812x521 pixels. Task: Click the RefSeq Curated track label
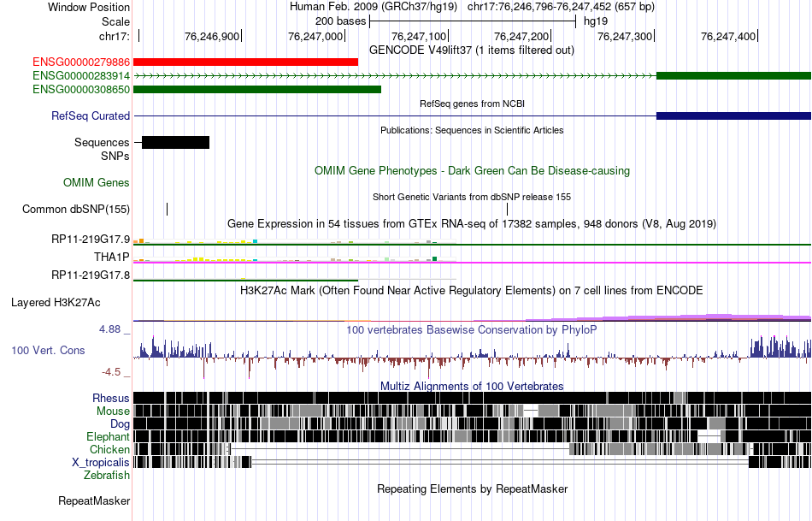point(91,116)
